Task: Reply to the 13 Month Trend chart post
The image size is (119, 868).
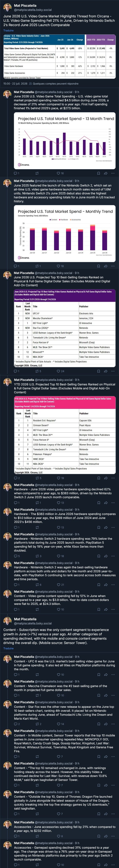Action: (x=16, y=173)
